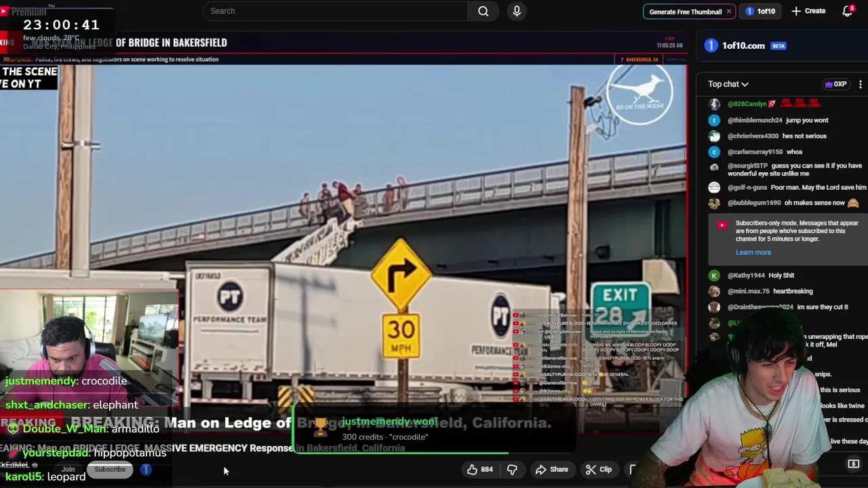Click 1of10 icon beside Subscribe
The image size is (868, 488).
[x=146, y=469]
